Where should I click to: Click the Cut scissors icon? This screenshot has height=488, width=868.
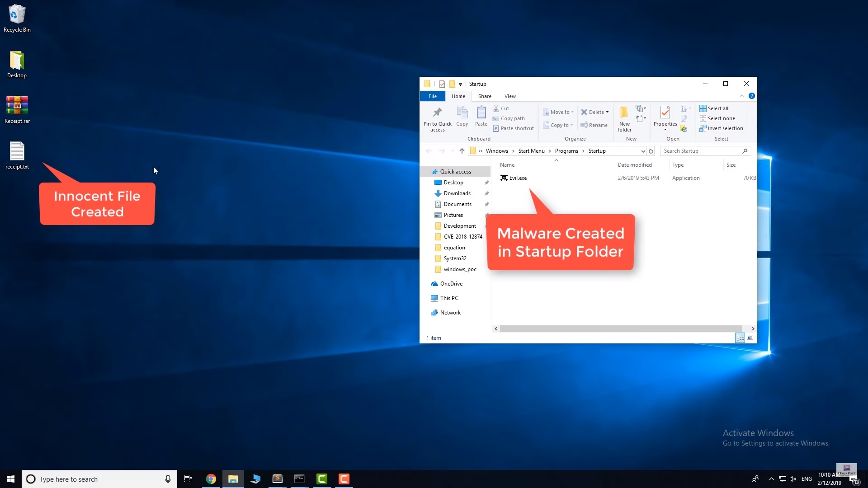coord(496,108)
